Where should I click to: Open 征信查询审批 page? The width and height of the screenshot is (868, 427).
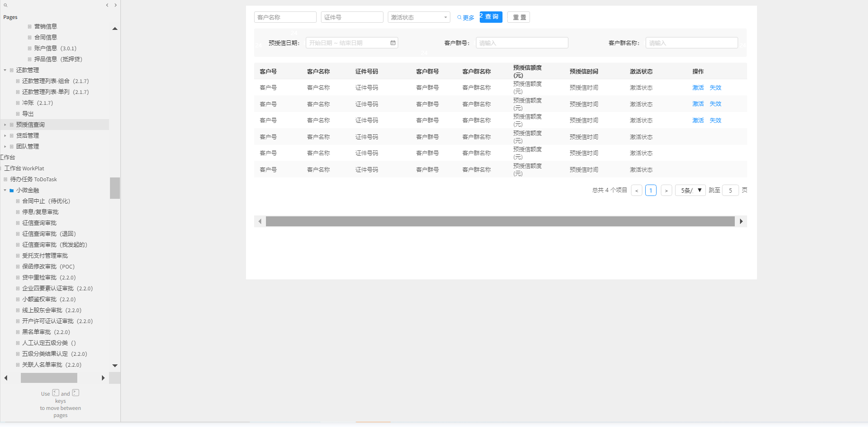click(x=39, y=223)
